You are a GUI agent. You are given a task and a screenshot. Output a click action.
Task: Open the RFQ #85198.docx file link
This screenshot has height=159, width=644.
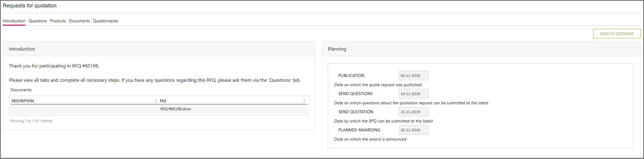click(x=176, y=109)
